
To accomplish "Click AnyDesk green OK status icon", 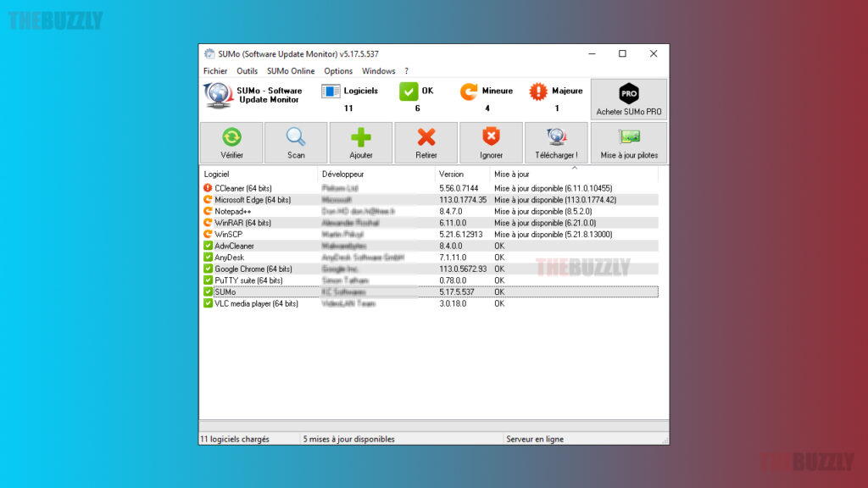I will click(x=208, y=258).
